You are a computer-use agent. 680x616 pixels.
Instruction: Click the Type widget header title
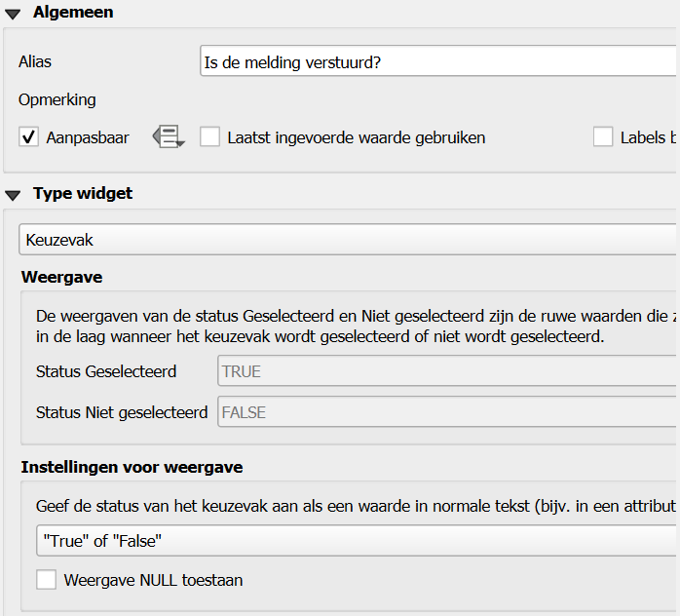pyautogui.click(x=83, y=193)
